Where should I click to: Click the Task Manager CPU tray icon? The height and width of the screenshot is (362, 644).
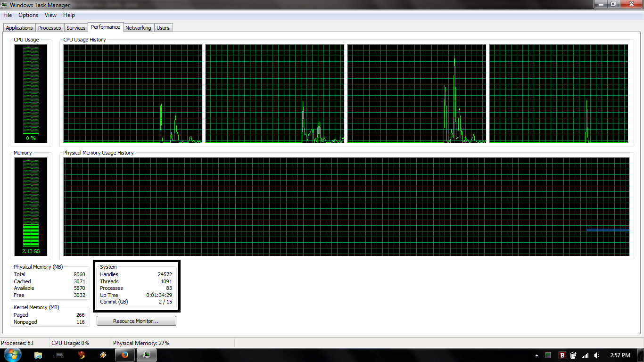pyautogui.click(x=548, y=355)
